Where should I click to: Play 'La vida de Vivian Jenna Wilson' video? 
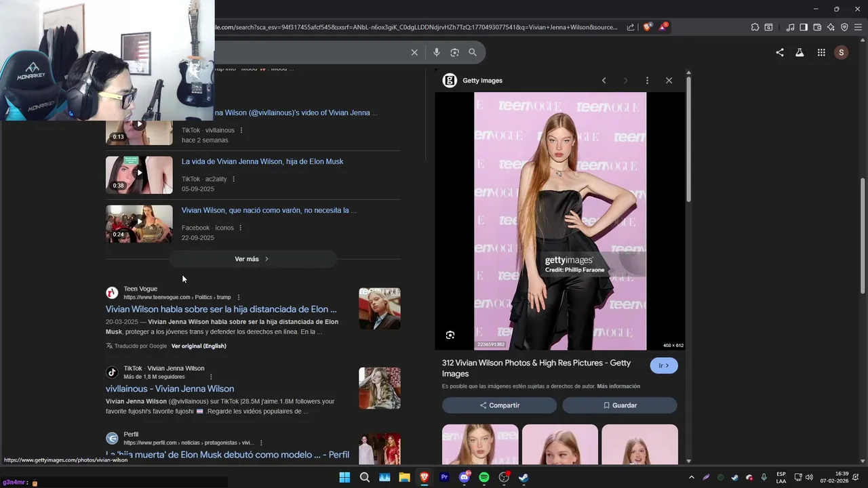tap(139, 175)
